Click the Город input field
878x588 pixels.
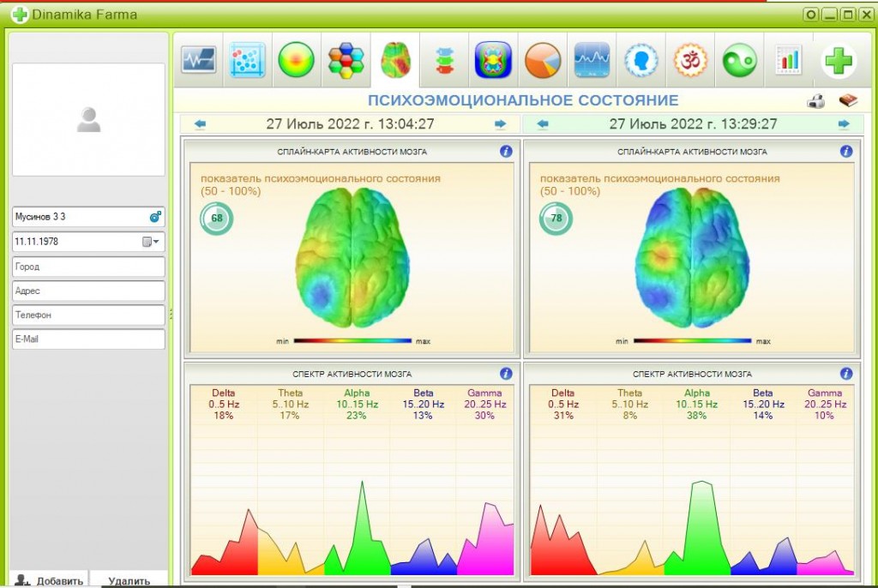88,267
